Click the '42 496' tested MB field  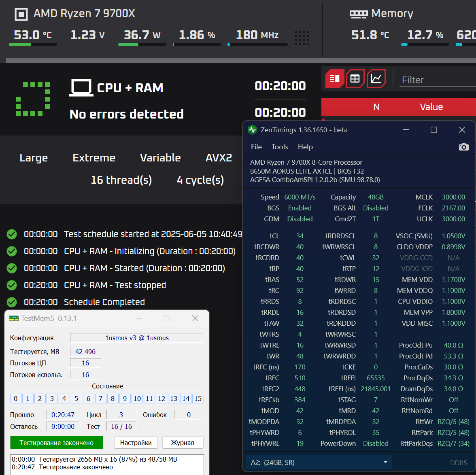[x=85, y=352]
